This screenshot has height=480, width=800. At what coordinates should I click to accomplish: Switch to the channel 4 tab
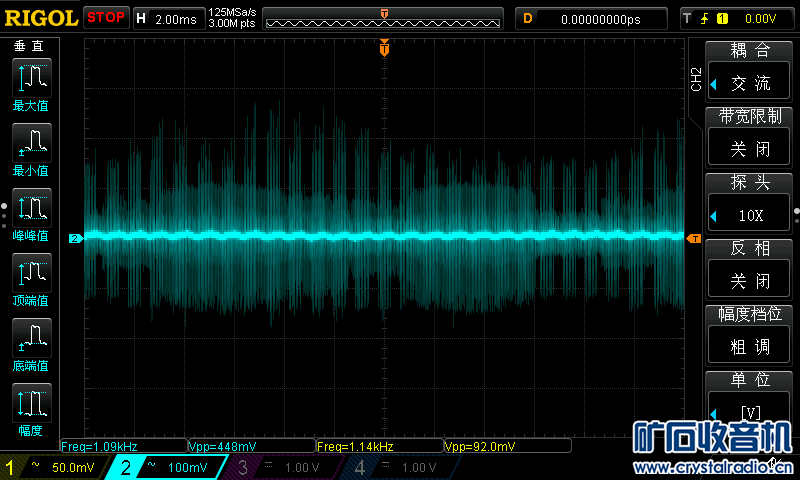[x=401, y=467]
